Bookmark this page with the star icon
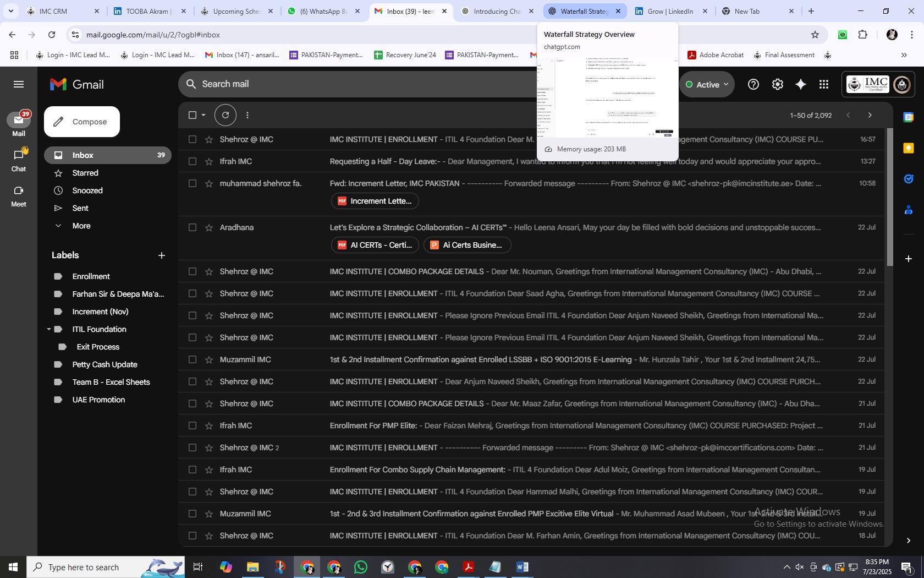924x578 pixels. pos(815,35)
